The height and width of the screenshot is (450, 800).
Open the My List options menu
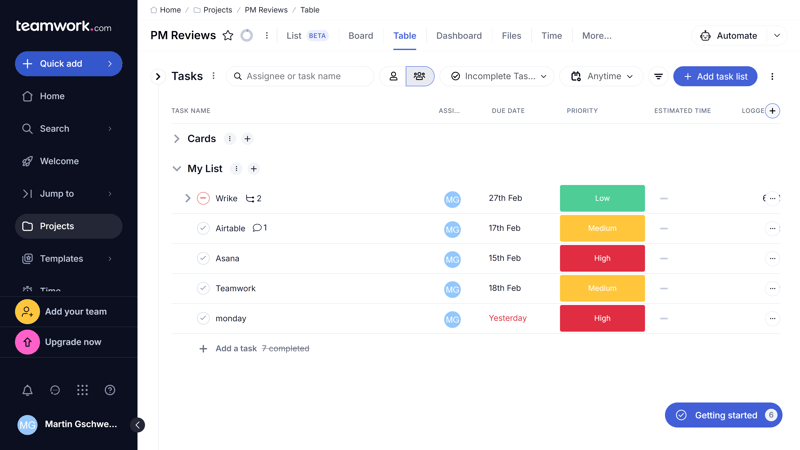click(x=236, y=169)
